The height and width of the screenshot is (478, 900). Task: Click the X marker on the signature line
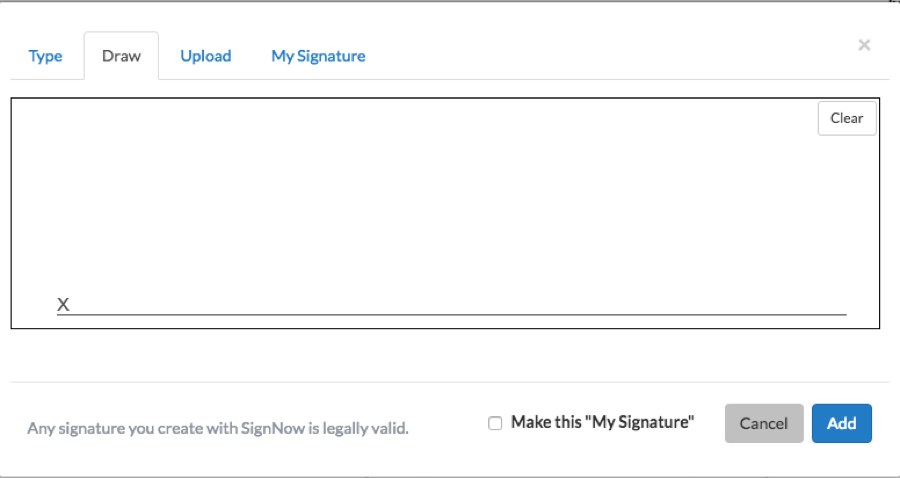[63, 304]
